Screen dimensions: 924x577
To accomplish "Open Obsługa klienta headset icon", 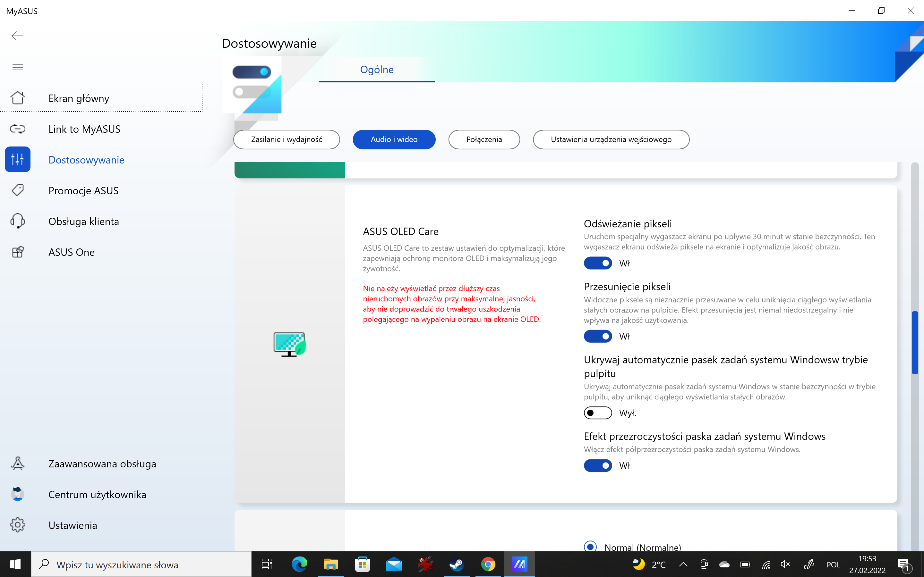I will pyautogui.click(x=18, y=221).
